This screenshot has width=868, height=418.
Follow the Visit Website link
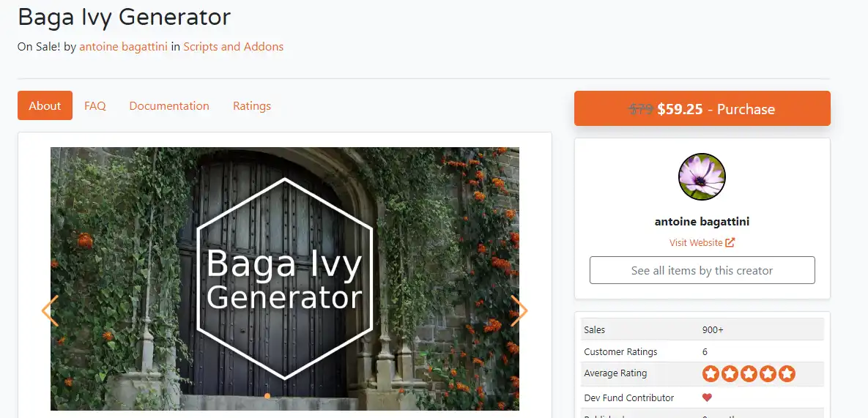pyautogui.click(x=696, y=243)
